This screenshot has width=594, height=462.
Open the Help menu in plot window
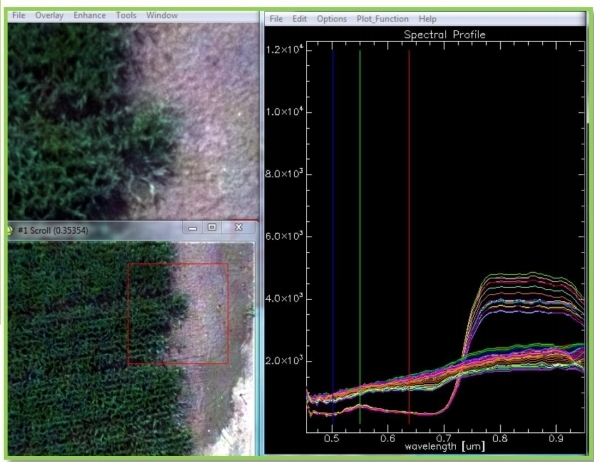pyautogui.click(x=427, y=19)
